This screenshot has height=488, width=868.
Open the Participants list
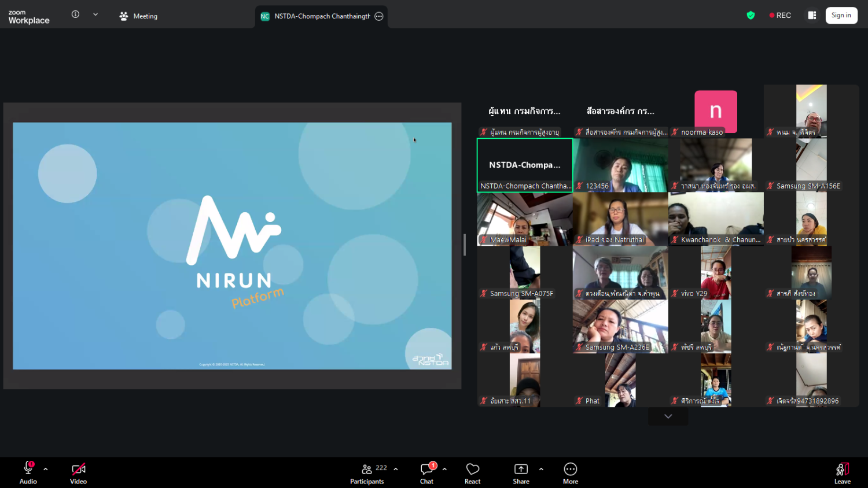pyautogui.click(x=367, y=472)
